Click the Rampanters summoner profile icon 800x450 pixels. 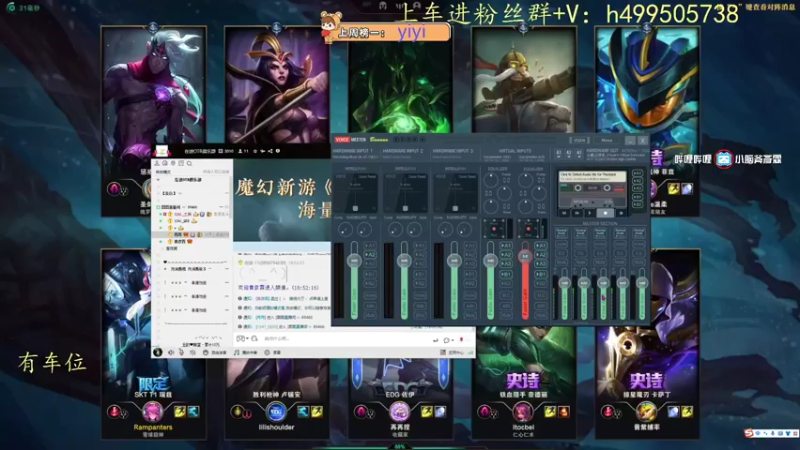(152, 412)
